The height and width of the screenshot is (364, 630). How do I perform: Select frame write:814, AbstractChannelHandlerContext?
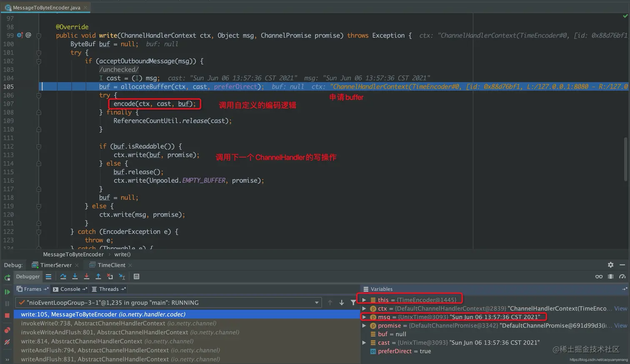click(187, 341)
